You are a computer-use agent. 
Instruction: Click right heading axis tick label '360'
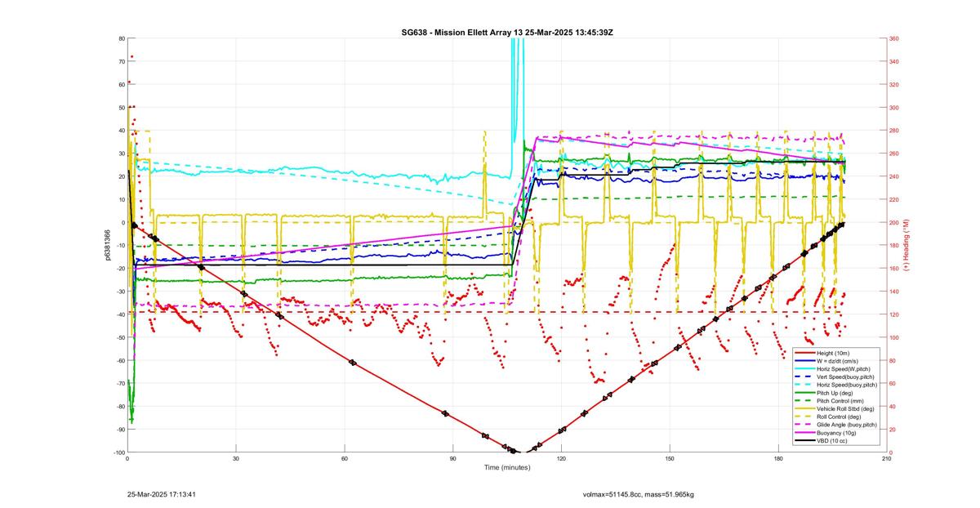click(894, 38)
